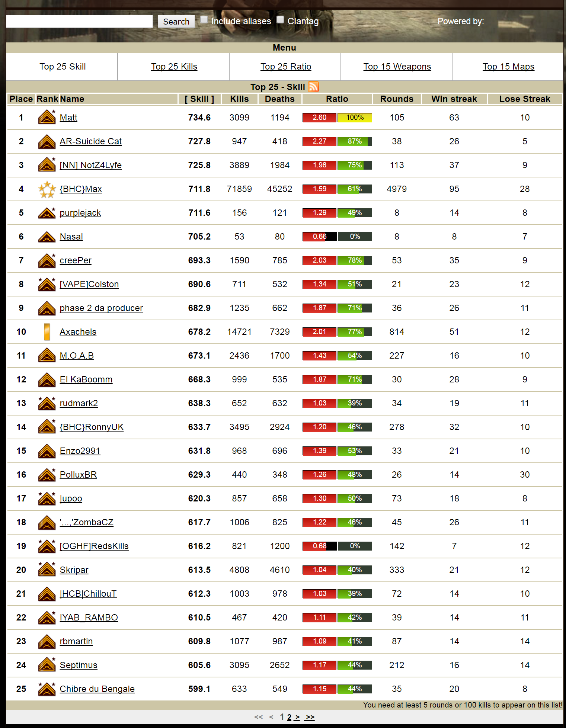Click AR-Suicide Cat's 87% green bar
Viewport: 566px width, 728px height.
pos(355,141)
